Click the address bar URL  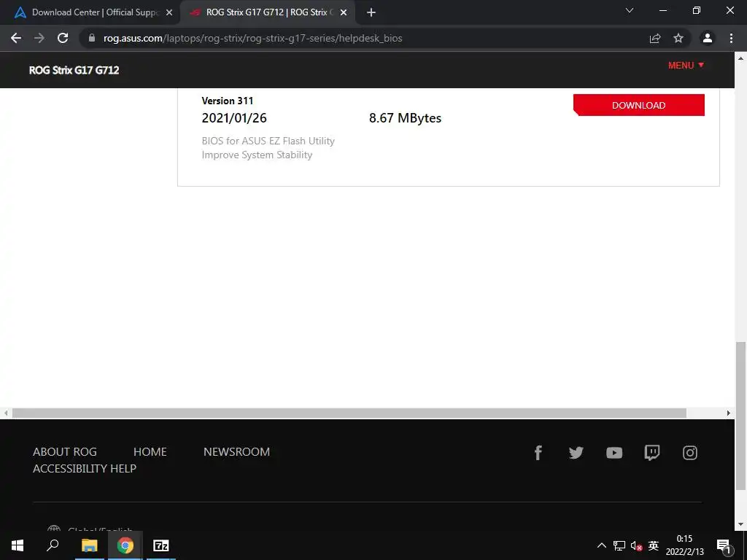coord(252,38)
